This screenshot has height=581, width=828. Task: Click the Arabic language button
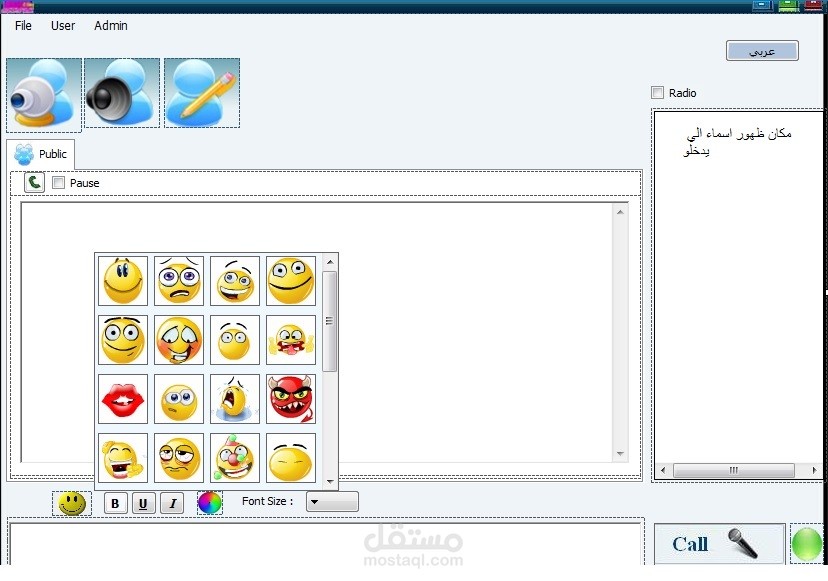762,51
